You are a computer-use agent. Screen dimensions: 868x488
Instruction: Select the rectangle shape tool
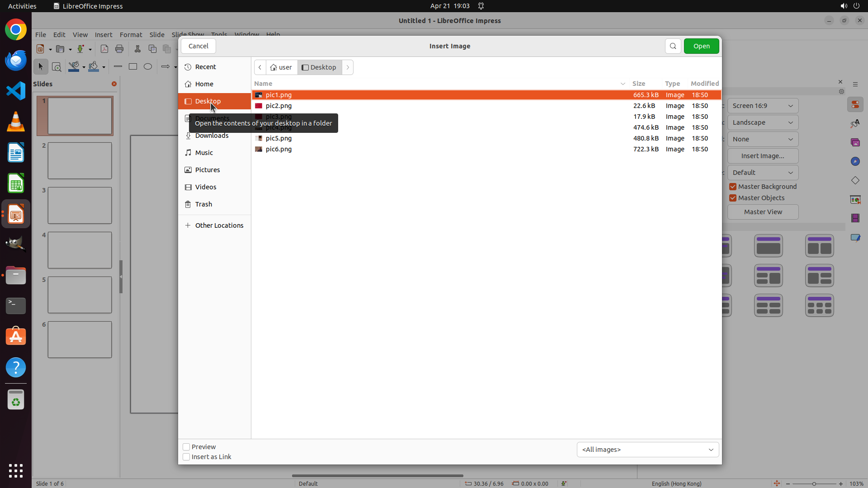pos(133,66)
